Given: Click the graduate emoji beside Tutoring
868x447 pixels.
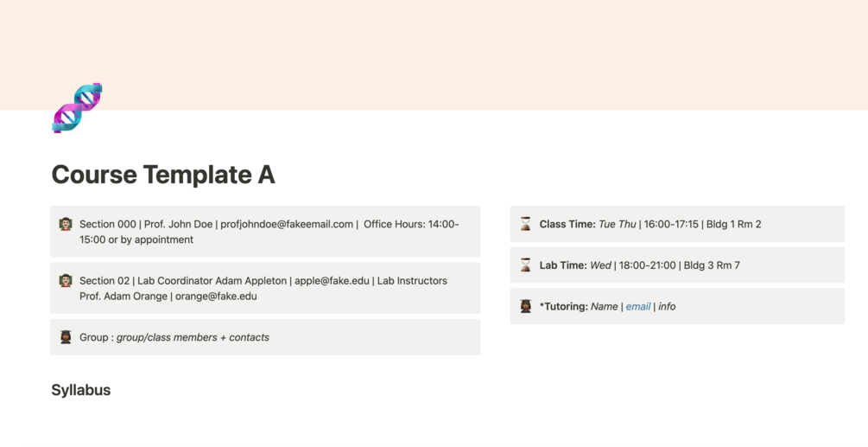Looking at the screenshot, I should click(x=525, y=306).
